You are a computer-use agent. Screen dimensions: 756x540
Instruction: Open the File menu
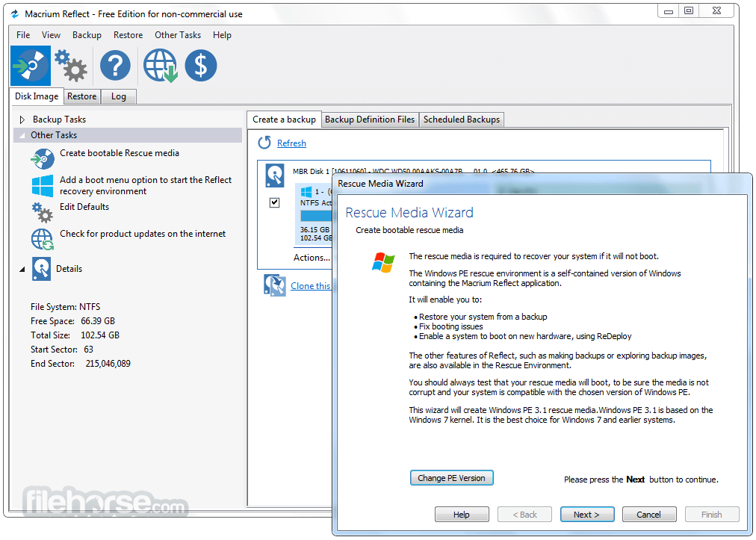[x=23, y=35]
